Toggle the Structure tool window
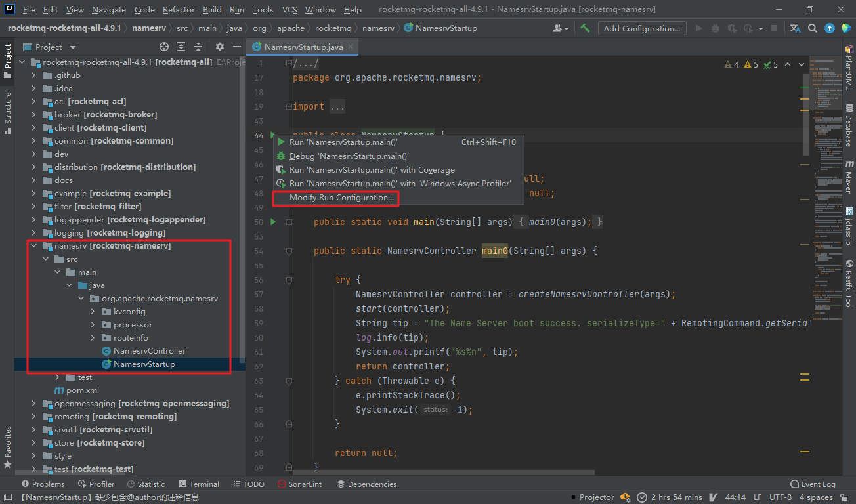The height and width of the screenshot is (504, 856). (x=8, y=112)
